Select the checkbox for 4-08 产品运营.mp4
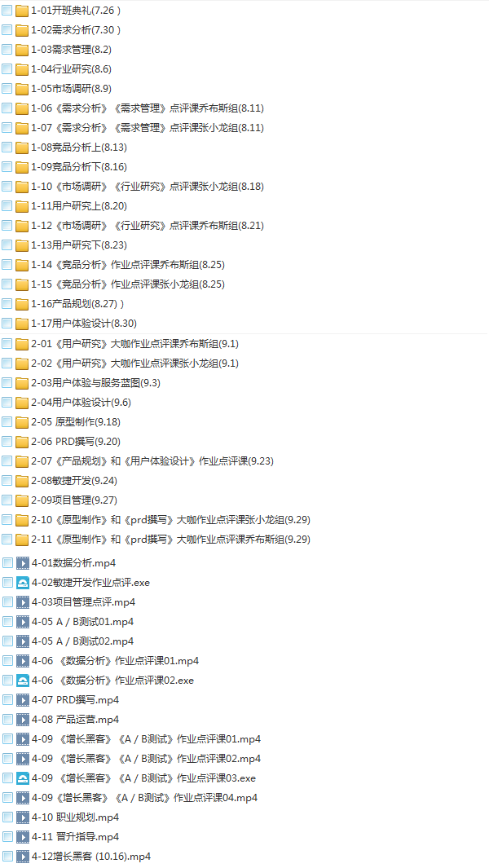This screenshot has height=868, width=489. (7, 719)
